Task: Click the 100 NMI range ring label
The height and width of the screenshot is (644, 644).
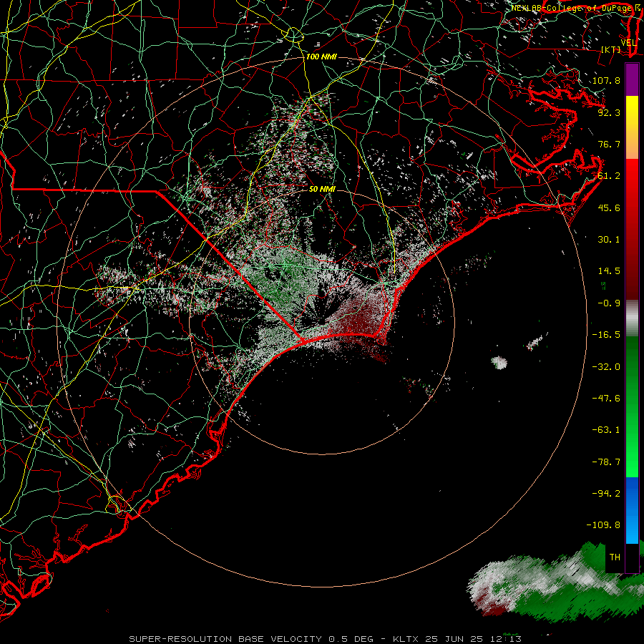Action: (321, 57)
